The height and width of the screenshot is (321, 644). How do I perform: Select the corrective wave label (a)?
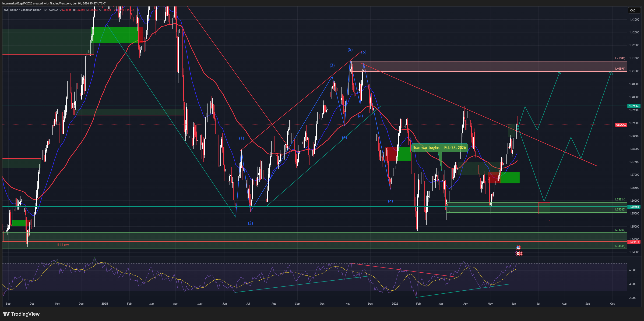pyautogui.click(x=360, y=116)
